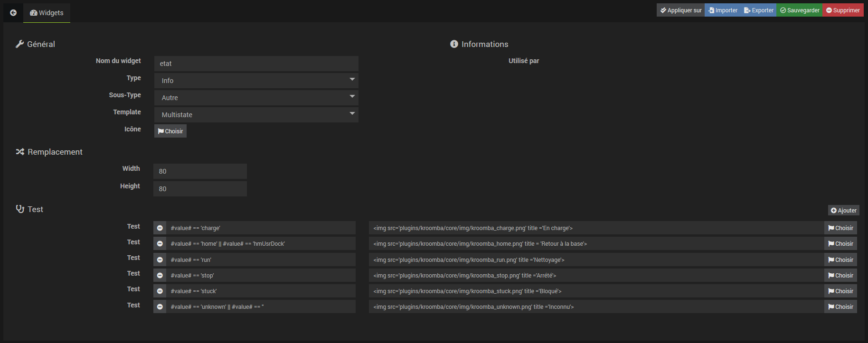Save the widget with Sauvegarder
The width and height of the screenshot is (868, 343).
click(800, 10)
